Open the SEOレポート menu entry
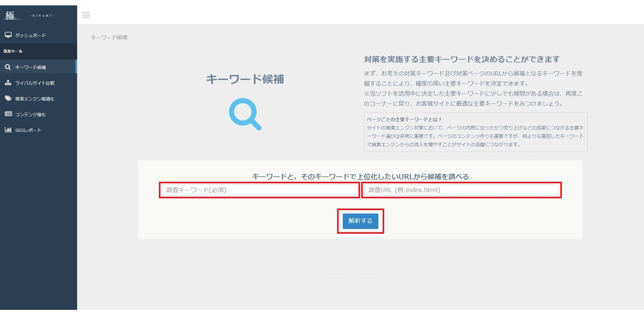This screenshot has height=319, width=644. 28,130
